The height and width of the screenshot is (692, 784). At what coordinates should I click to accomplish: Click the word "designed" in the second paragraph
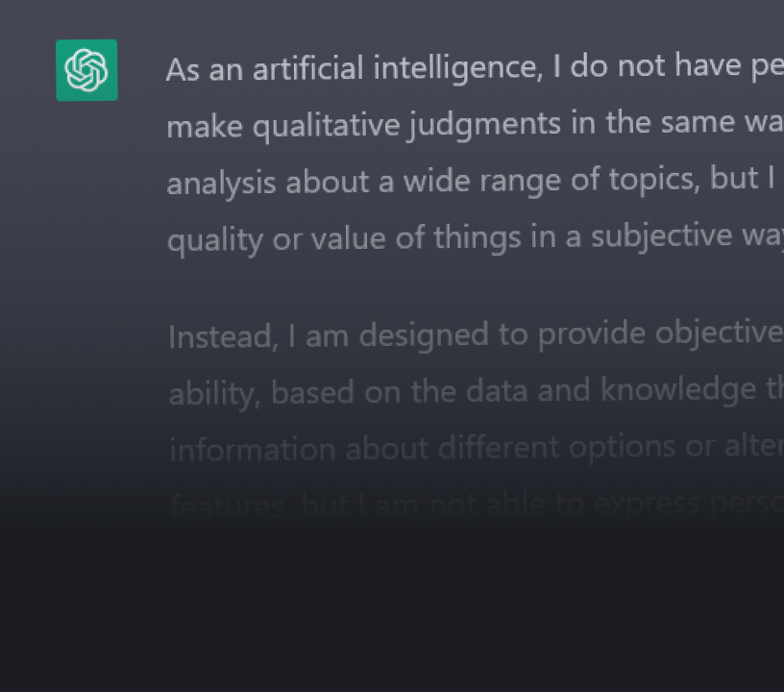point(424,335)
